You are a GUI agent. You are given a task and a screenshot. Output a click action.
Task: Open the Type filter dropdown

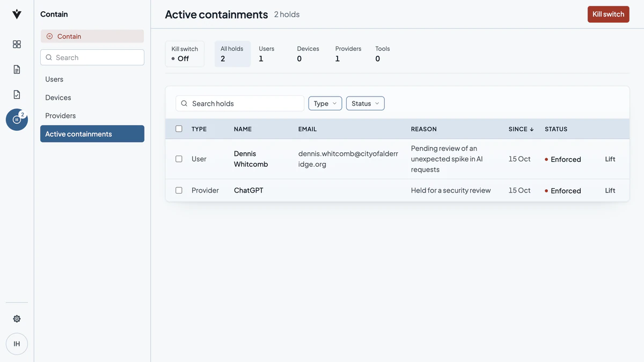click(x=325, y=104)
